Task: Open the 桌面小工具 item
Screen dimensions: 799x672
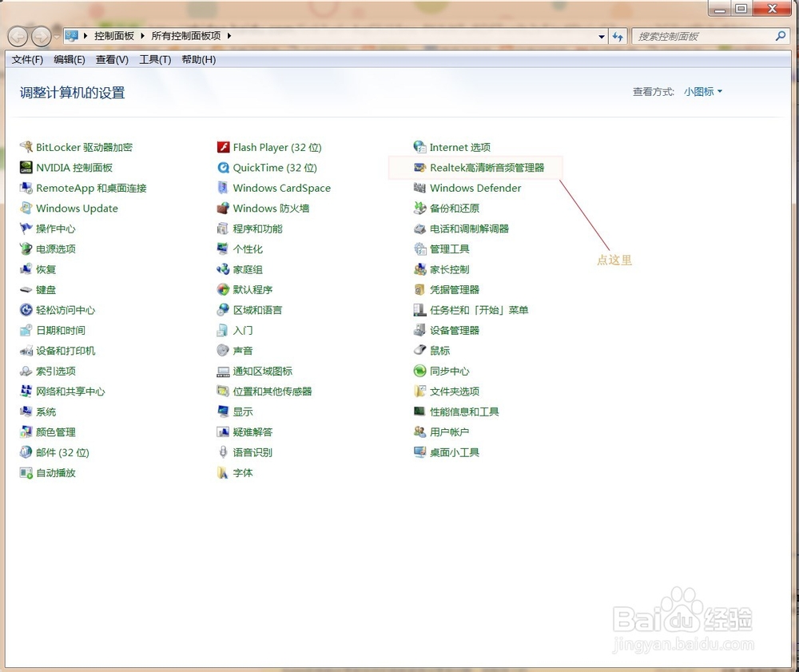Action: 455,452
